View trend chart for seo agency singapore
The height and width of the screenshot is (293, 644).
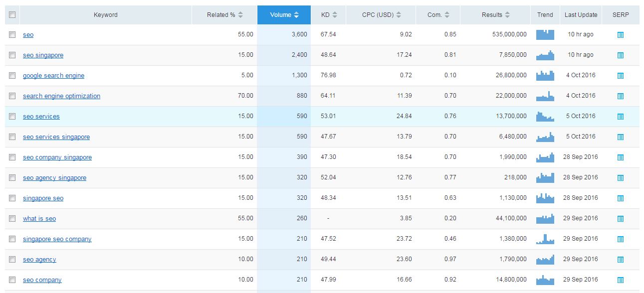(x=545, y=177)
